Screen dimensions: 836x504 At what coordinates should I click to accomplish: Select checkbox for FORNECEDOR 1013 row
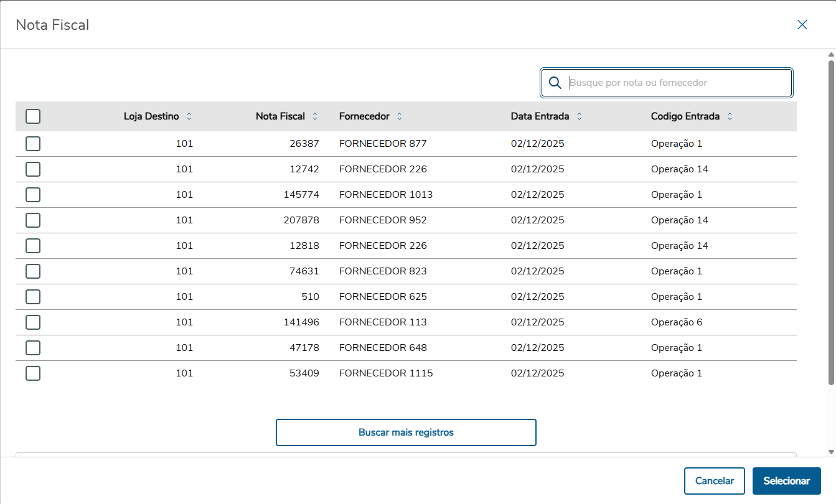tap(33, 195)
